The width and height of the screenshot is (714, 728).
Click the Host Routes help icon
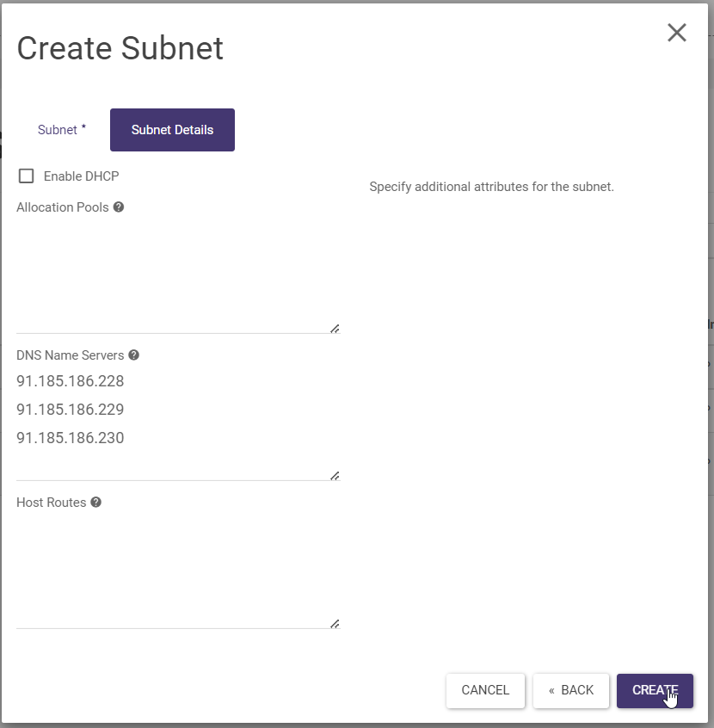click(95, 503)
